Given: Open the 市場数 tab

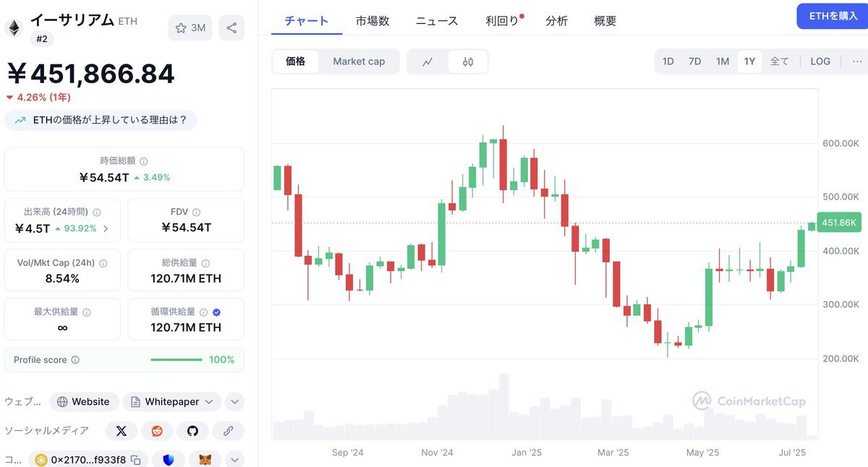Looking at the screenshot, I should point(373,21).
